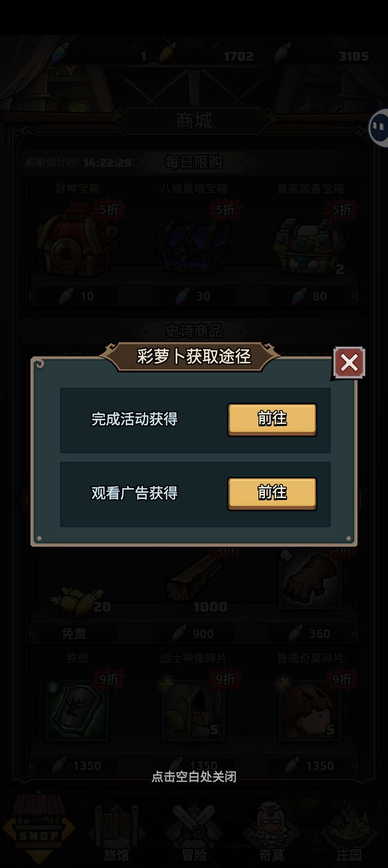Tap 前往 next to 完成活动获得
Screen dimensions: 388x868
click(272, 420)
